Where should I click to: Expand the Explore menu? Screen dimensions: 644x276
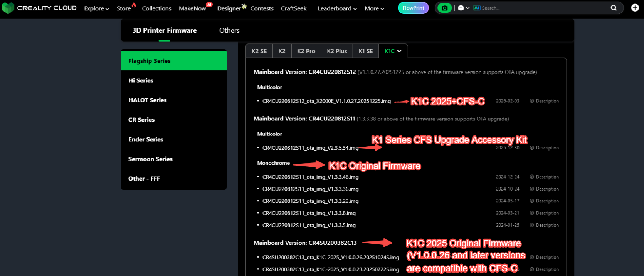point(96,8)
